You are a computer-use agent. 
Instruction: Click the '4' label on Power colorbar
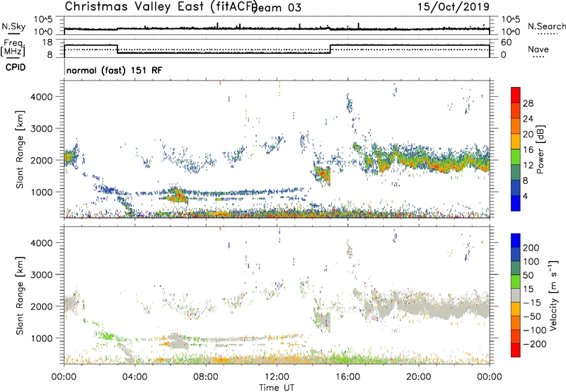coord(525,196)
